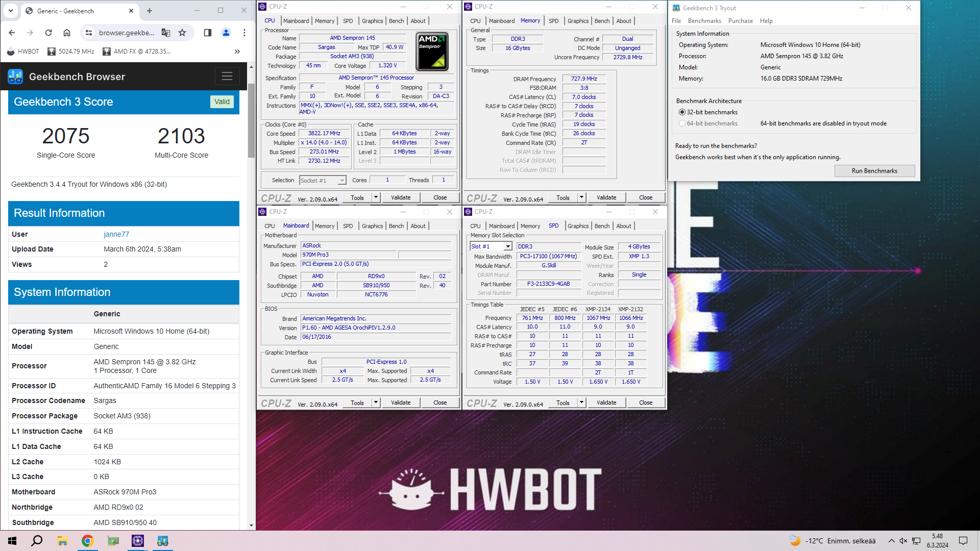Image resolution: width=980 pixels, height=551 pixels.
Task: Switch to CPU-Z in the taskbar
Action: pyautogui.click(x=138, y=541)
